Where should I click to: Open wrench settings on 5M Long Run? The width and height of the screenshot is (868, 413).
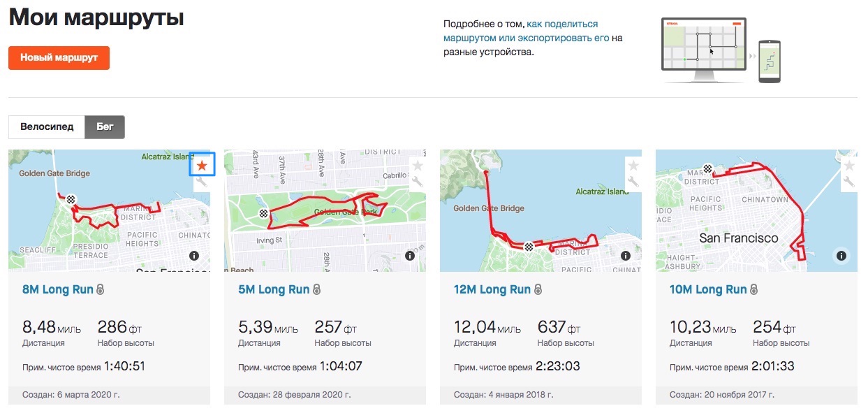coord(418,182)
